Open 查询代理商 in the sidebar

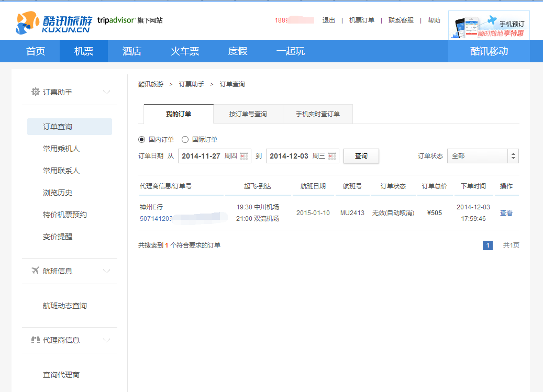(x=61, y=375)
